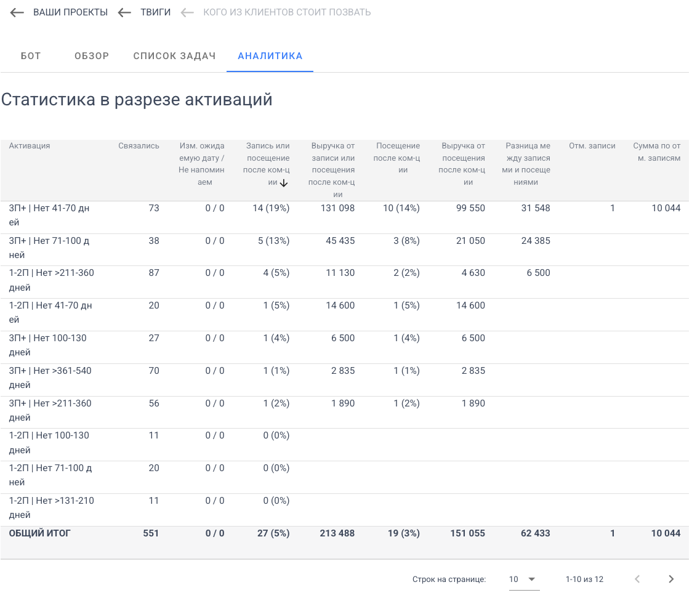Image resolution: width=700 pixels, height=598 pixels.
Task: Open the БОТ tab
Action: click(31, 56)
